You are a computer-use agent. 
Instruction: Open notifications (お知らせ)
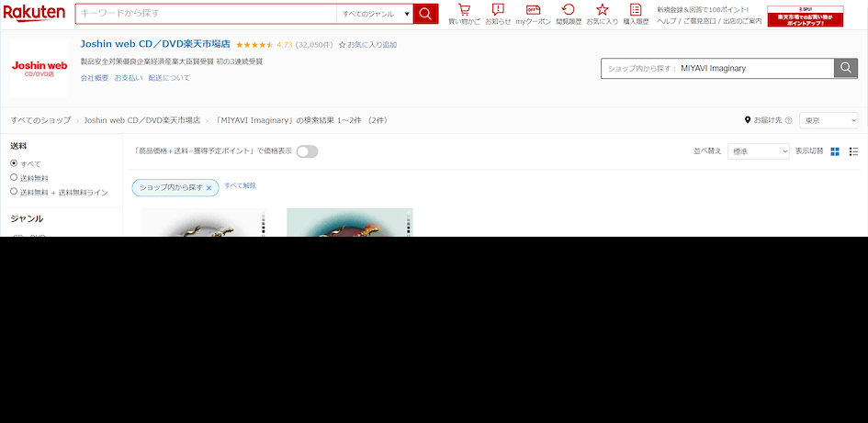click(498, 15)
